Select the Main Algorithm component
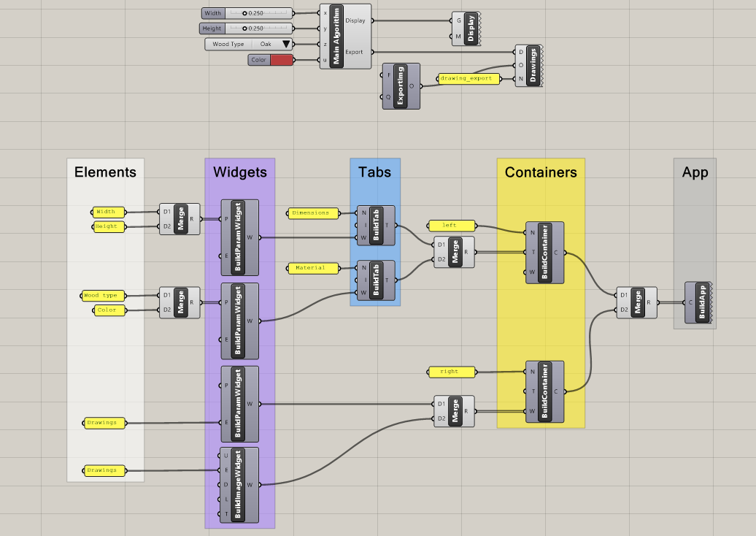The height and width of the screenshot is (536, 756). (336, 36)
